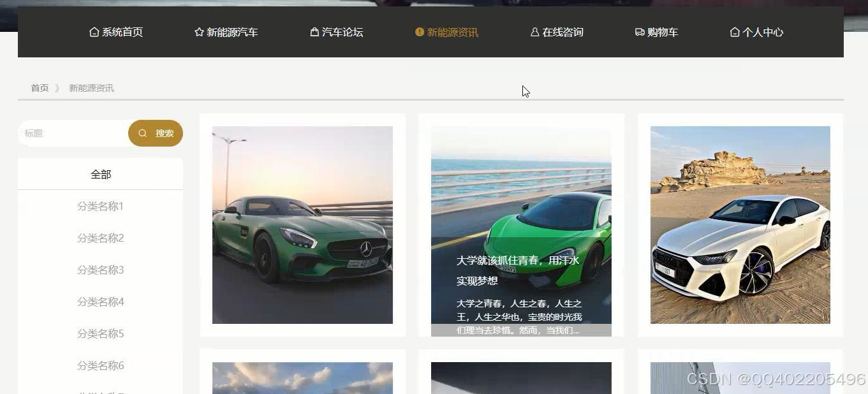Open the 汽车论坛 menu item
868x394 pixels.
pos(337,32)
